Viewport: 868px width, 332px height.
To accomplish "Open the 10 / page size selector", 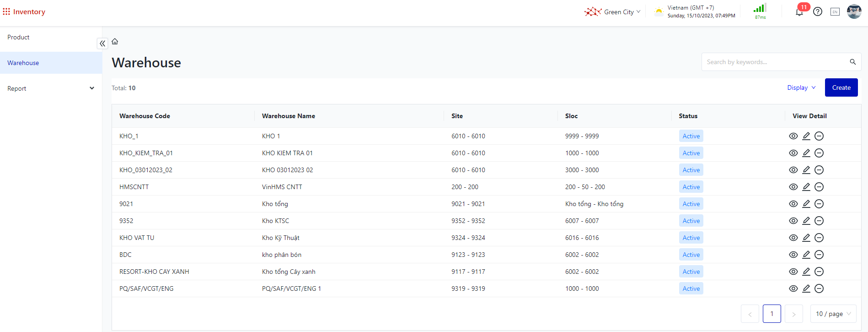I will pos(833,314).
